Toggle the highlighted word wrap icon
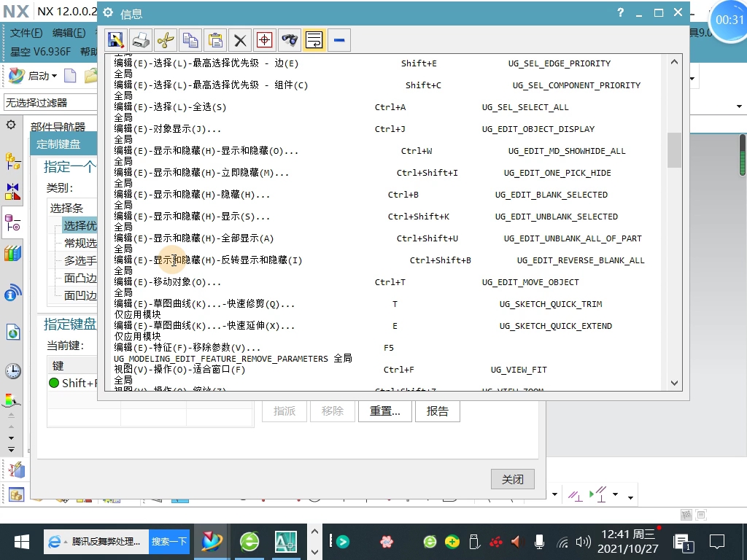The width and height of the screenshot is (747, 560). pos(314,40)
